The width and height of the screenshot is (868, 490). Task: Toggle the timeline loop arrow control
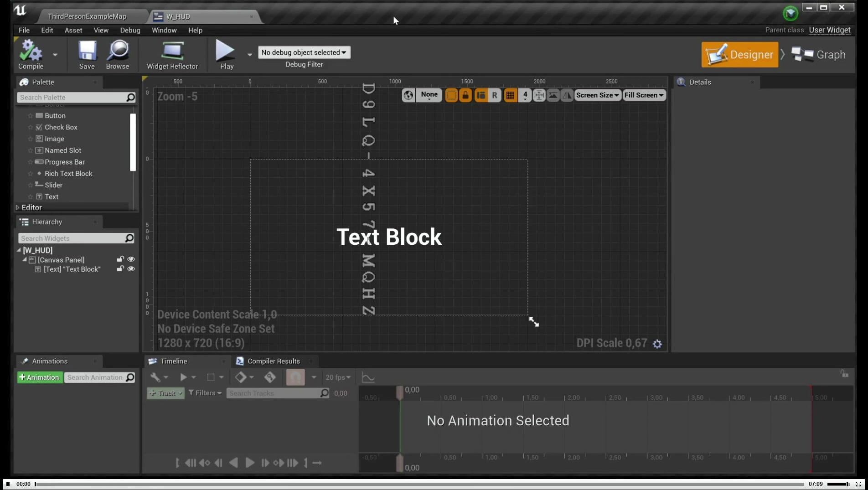tap(317, 463)
